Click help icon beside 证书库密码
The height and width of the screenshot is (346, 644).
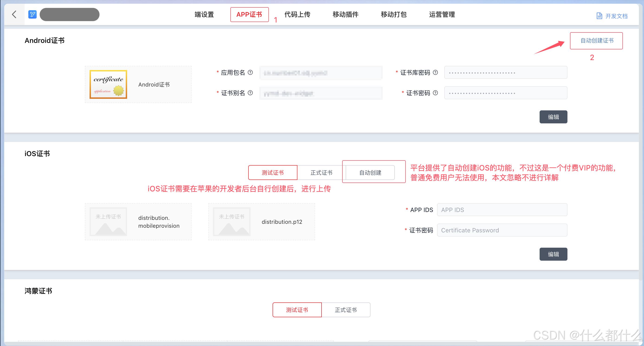435,72
